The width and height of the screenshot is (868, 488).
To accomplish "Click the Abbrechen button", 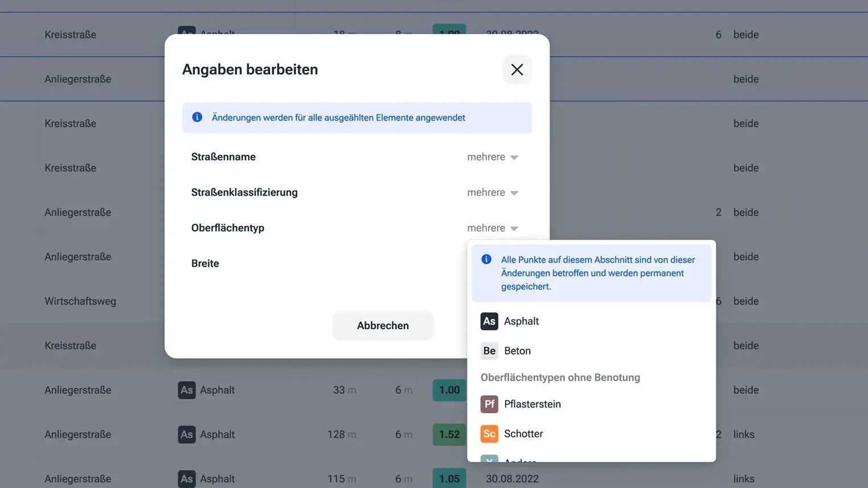I will 383,325.
